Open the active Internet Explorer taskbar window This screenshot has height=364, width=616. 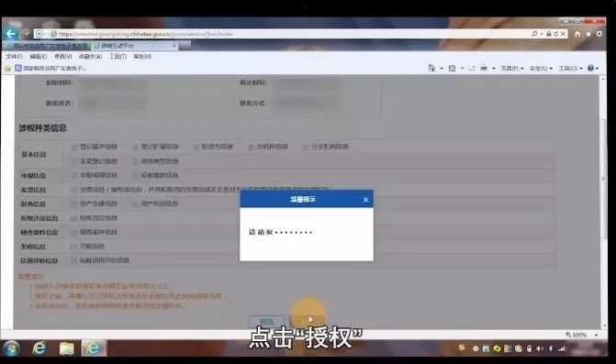tap(94, 347)
